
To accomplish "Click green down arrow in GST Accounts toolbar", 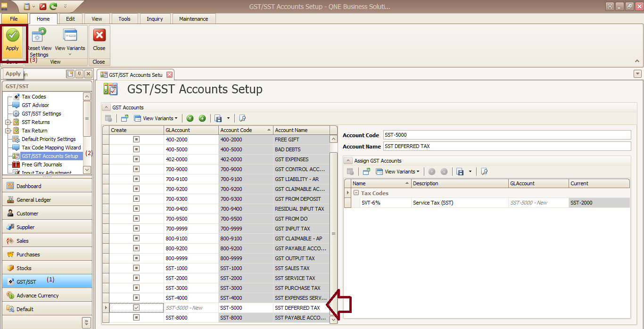I will 202,118.
